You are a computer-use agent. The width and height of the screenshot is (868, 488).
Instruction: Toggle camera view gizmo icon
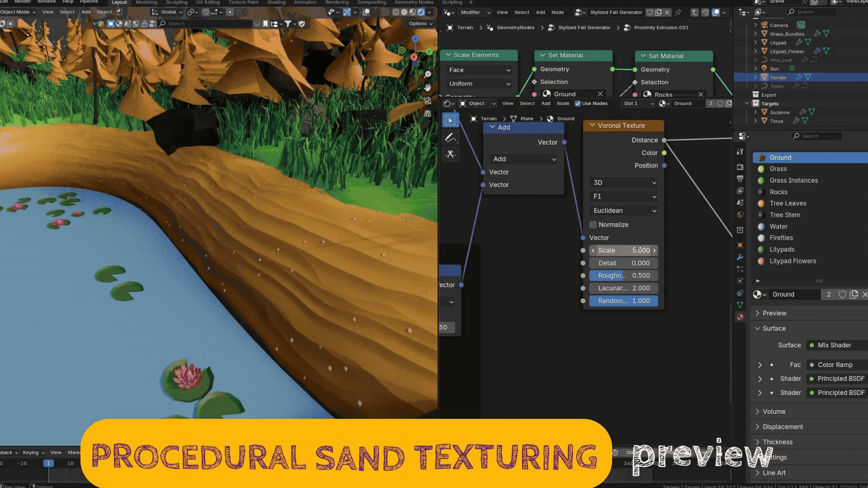(x=427, y=100)
